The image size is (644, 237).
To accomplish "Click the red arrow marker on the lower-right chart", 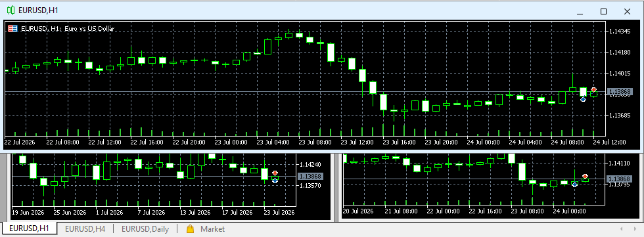I will click(585, 177).
